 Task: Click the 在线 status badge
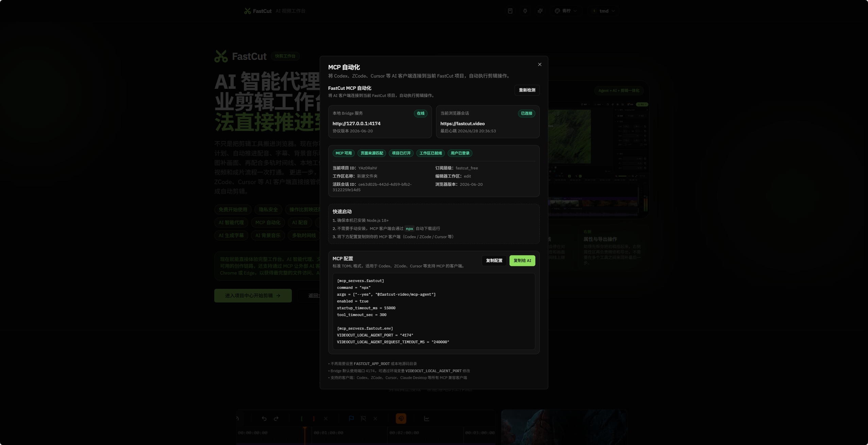421,114
